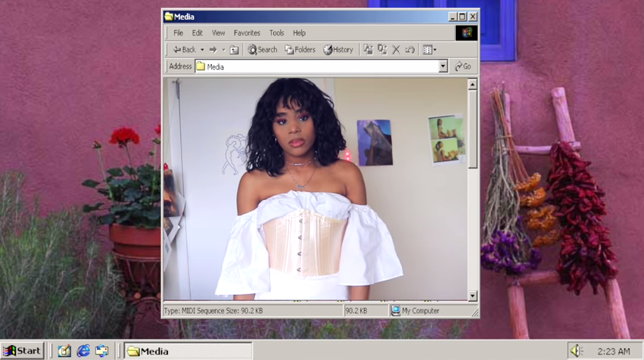The image size is (644, 360).
Task: Click the Go button
Action: [463, 67]
